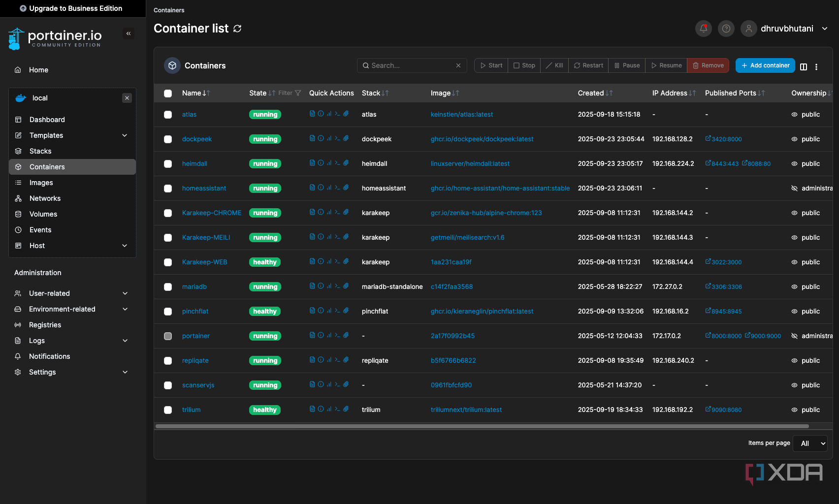This screenshot has height=504, width=839.
Task: View logs for the trilium container
Action: [x=312, y=409]
